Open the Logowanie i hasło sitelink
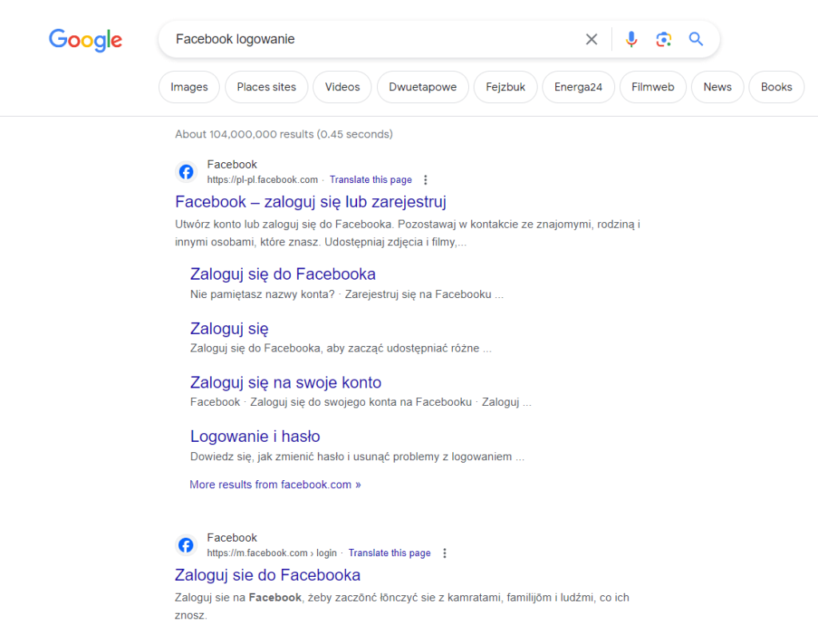Viewport: 818px width, 644px height. [255, 436]
